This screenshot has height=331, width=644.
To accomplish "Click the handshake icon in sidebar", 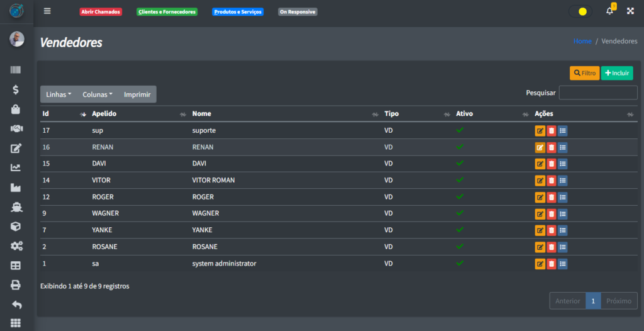I will [16, 129].
